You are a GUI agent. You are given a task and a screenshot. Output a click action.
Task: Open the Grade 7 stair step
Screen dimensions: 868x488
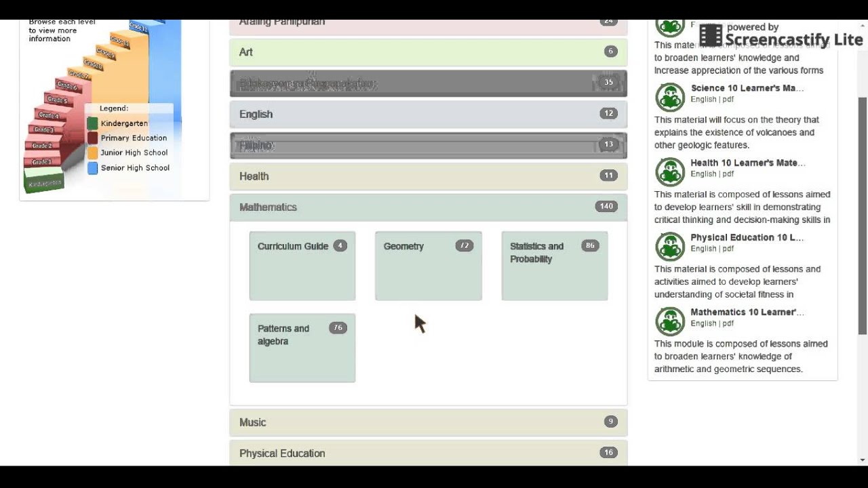tap(79, 74)
